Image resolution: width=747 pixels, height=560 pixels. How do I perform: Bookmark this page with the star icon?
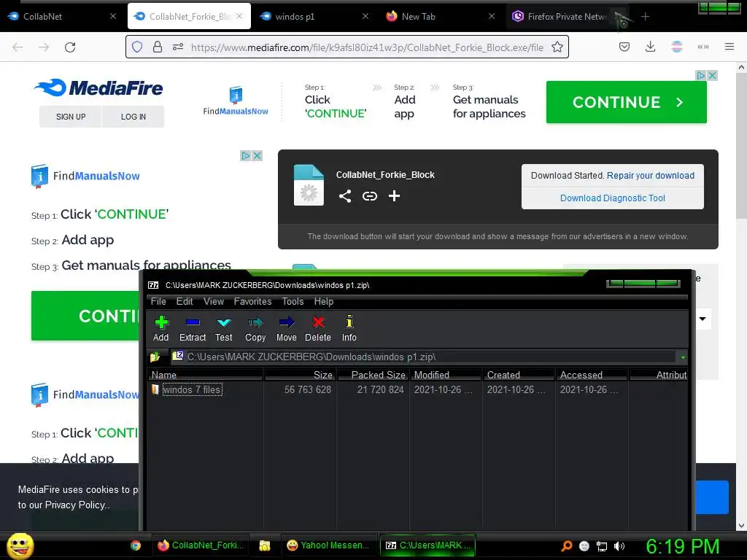coord(557,47)
